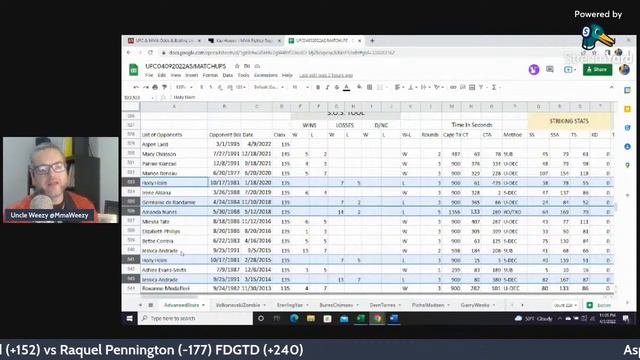
Task: Open the Google account avatar in Sheets
Action: tap(624, 70)
